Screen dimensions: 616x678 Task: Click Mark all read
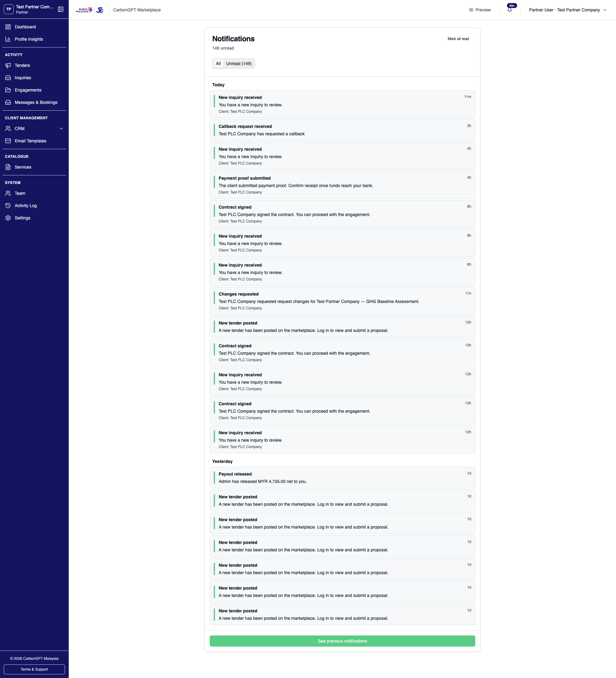click(458, 39)
